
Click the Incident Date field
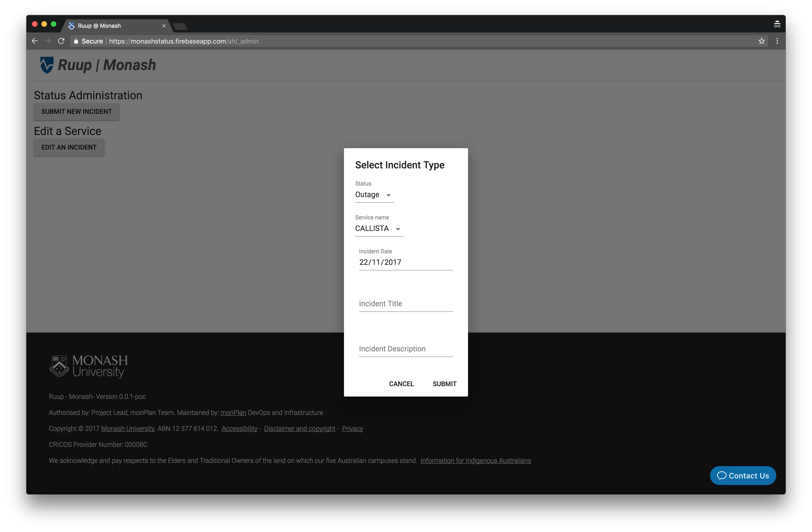(x=405, y=262)
